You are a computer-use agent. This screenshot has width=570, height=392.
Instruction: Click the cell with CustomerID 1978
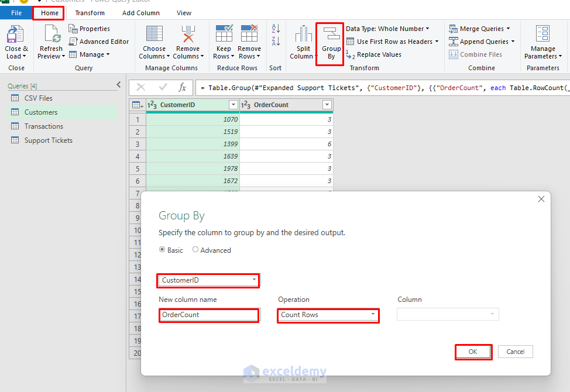[x=193, y=169]
